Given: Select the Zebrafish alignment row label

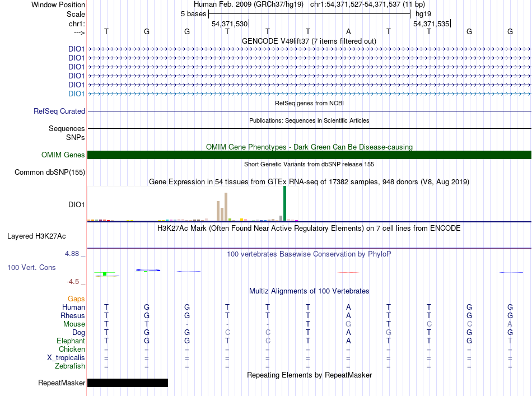Looking at the screenshot, I should (x=70, y=366).
